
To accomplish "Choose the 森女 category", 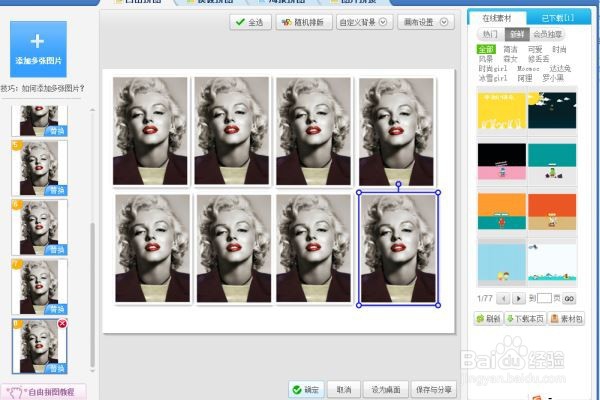I will click(x=510, y=59).
